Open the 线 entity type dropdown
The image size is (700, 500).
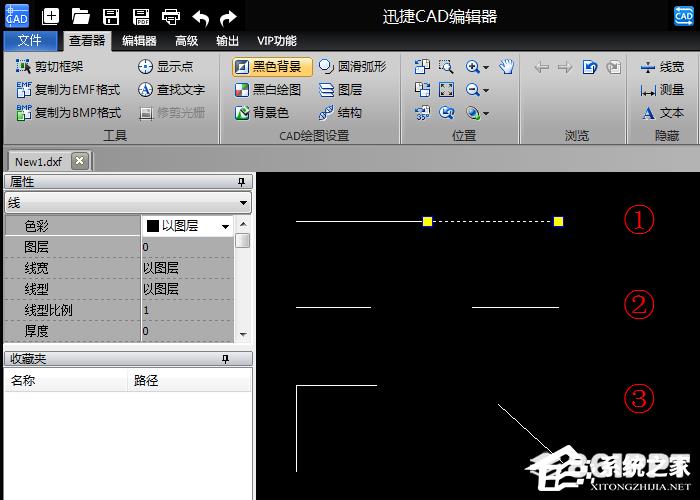[x=128, y=203]
